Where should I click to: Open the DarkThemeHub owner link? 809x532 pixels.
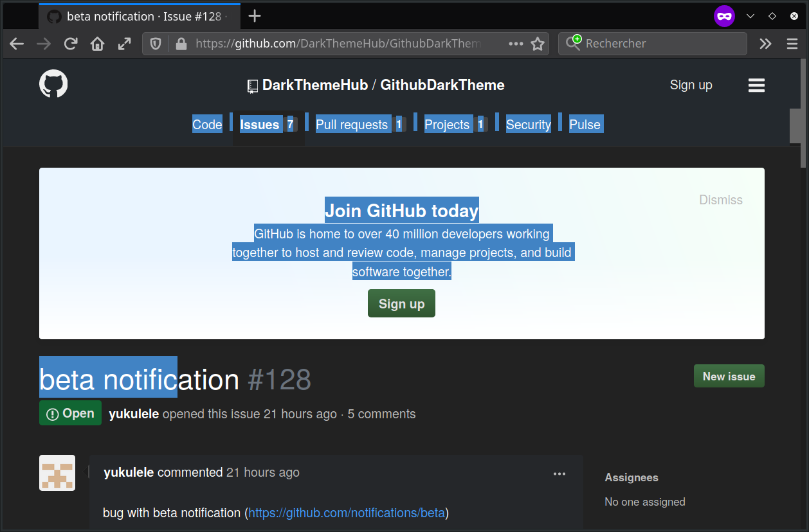click(315, 85)
